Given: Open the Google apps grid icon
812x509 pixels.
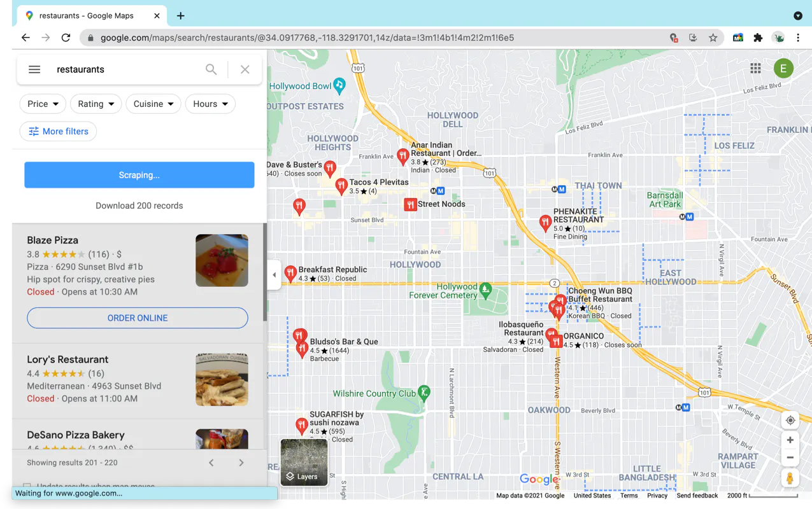Looking at the screenshot, I should 755,68.
